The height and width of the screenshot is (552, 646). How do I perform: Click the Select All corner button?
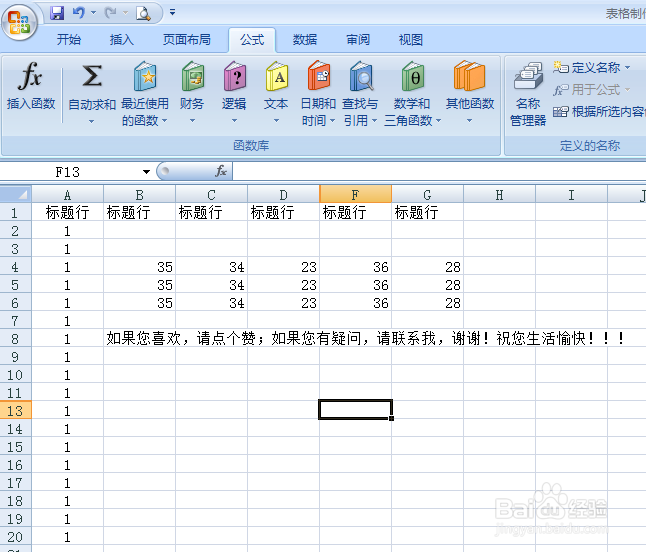(16, 194)
